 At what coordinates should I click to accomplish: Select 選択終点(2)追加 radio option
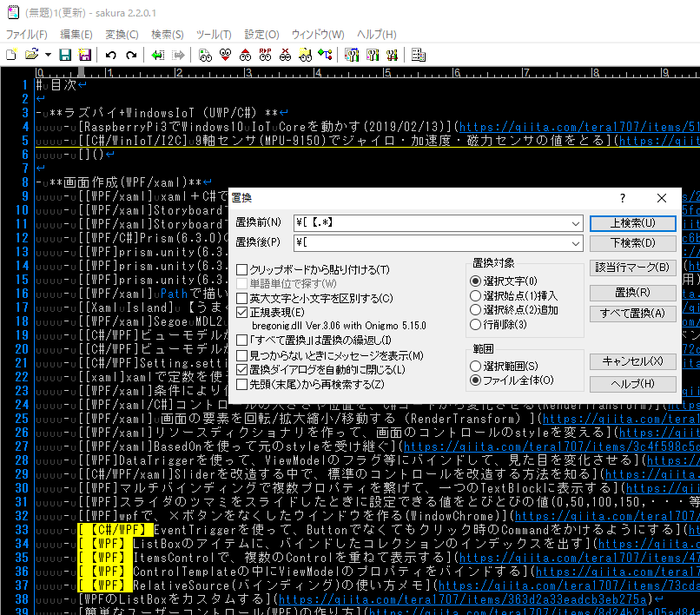coord(475,310)
